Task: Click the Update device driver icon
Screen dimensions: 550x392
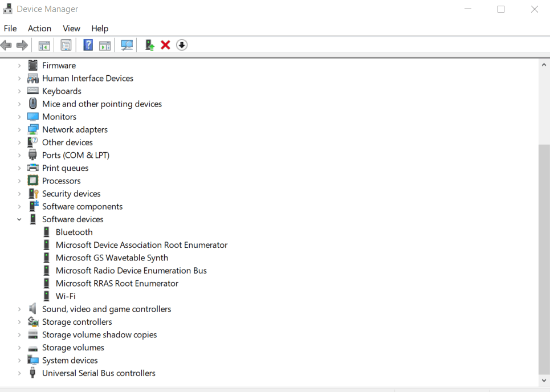Action: (x=150, y=45)
